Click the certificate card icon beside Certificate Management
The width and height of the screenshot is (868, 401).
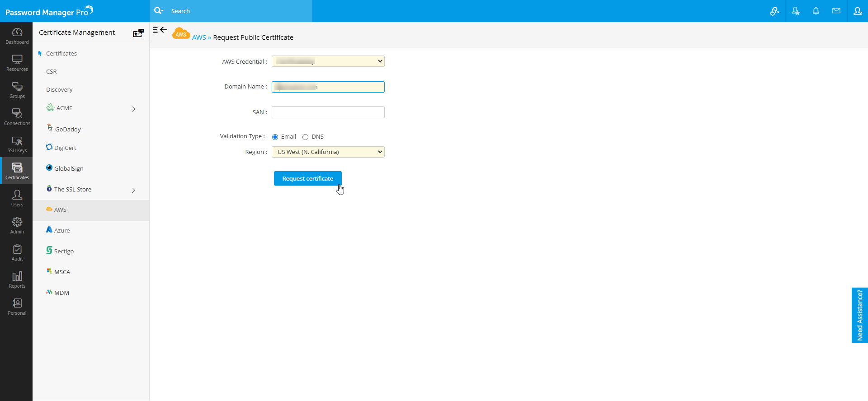pyautogui.click(x=138, y=33)
